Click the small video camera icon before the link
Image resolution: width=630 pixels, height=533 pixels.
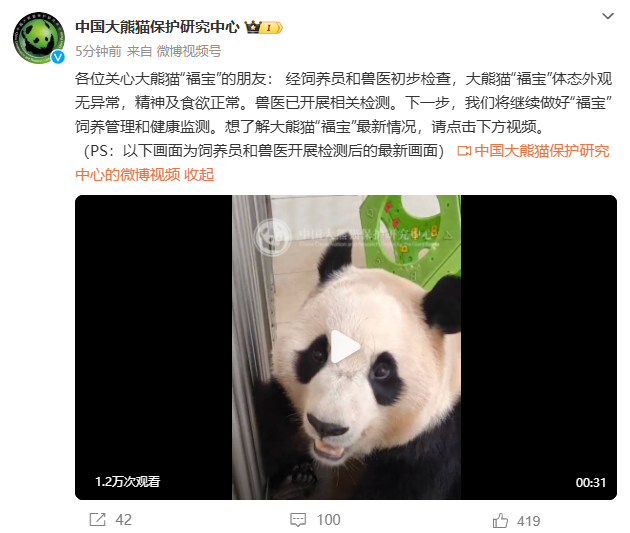tap(464, 151)
